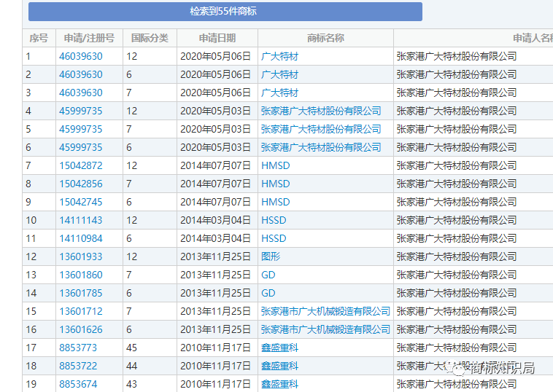Viewport: 553px width, 392px height.
Task: Open registration number 13601933 link
Action: 80,256
